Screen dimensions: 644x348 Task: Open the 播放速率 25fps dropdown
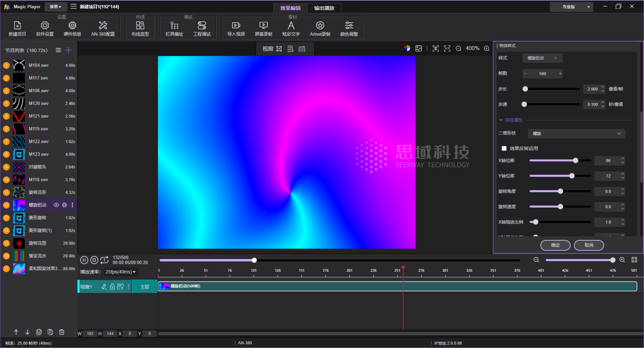(120, 272)
